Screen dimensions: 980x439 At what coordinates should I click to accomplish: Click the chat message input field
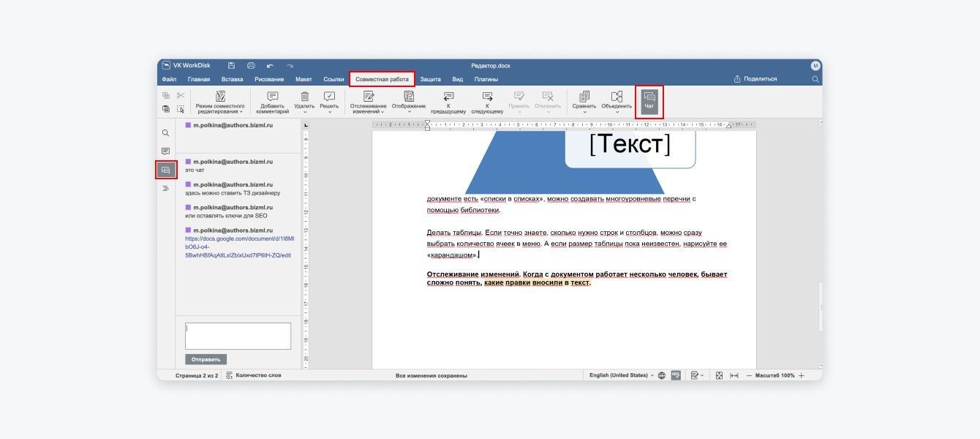tap(238, 336)
